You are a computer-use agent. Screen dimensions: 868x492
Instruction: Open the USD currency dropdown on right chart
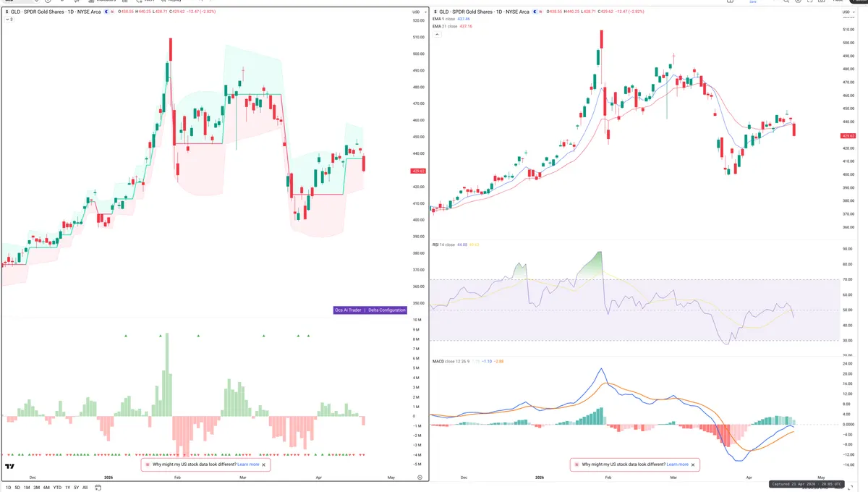coord(847,12)
